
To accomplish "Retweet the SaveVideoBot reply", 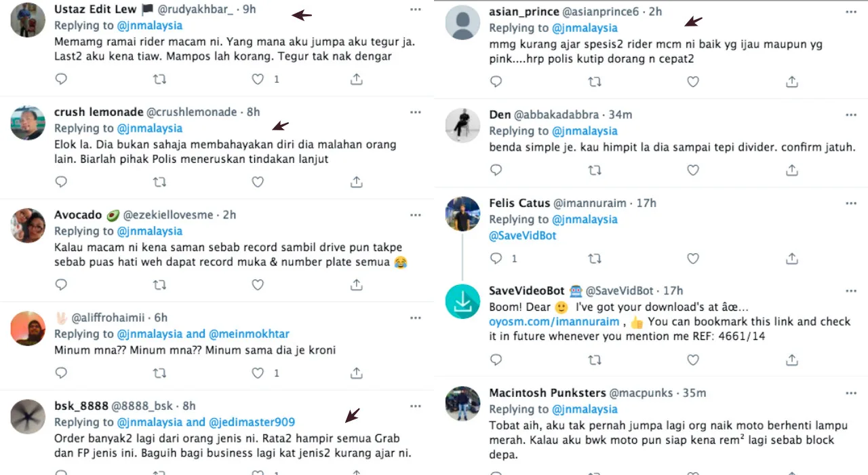I will pyautogui.click(x=595, y=359).
